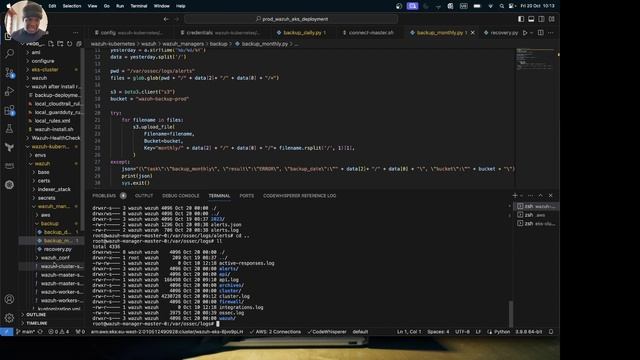Viewport: 640px width, 360px height.
Task: Maximize the panel with chevron-up icon
Action: pos(540,196)
